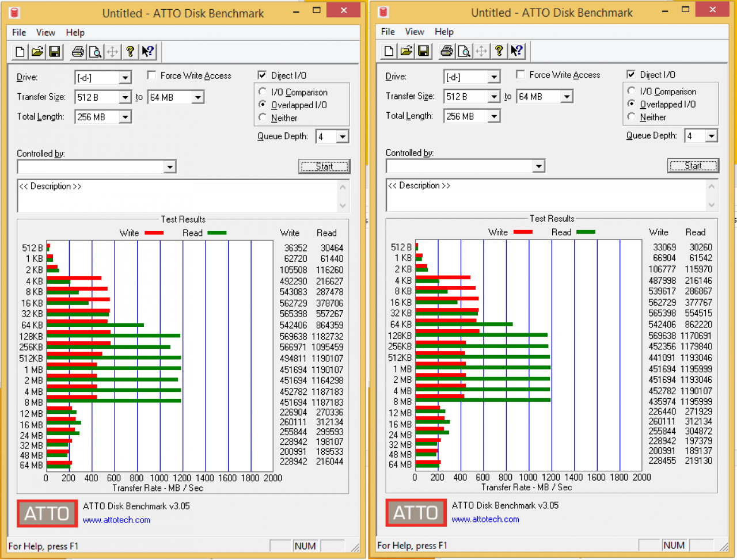The image size is (737, 560).
Task: Close the left ATTO window
Action: point(344,10)
